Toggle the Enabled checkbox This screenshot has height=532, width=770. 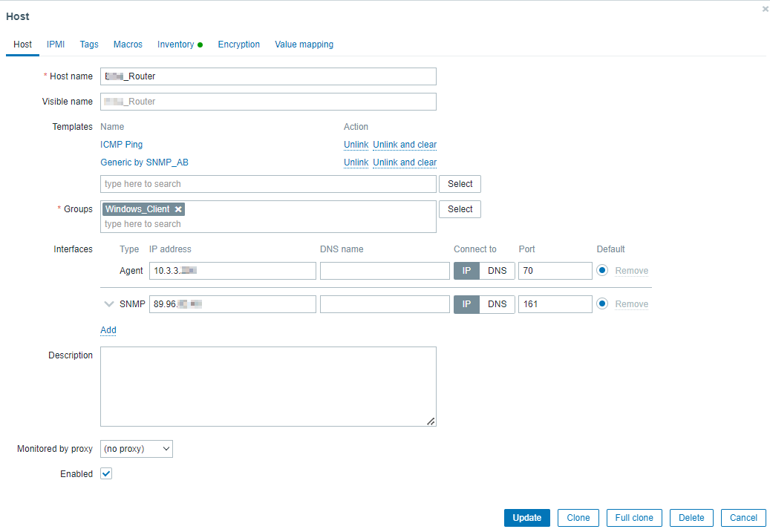click(106, 473)
